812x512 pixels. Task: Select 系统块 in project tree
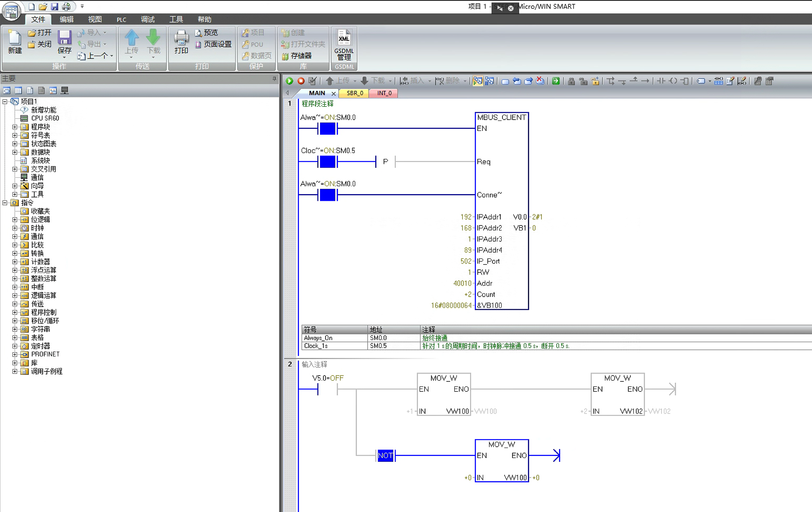click(x=41, y=161)
